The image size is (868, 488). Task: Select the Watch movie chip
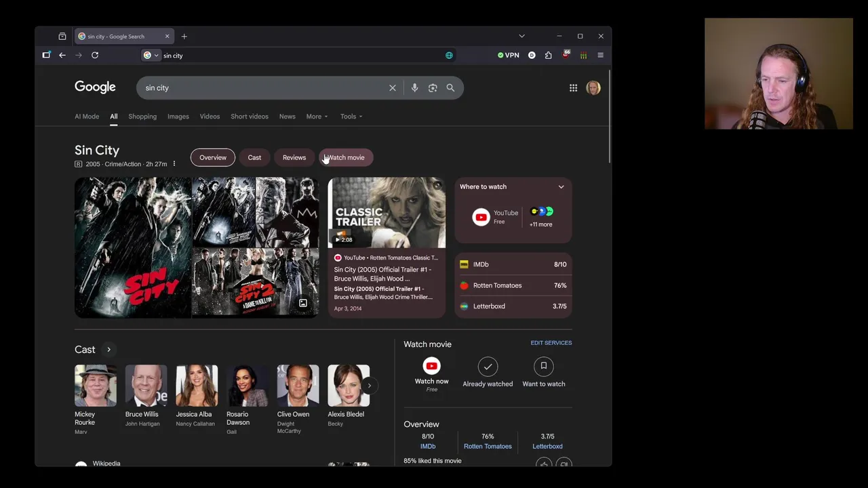tap(346, 157)
